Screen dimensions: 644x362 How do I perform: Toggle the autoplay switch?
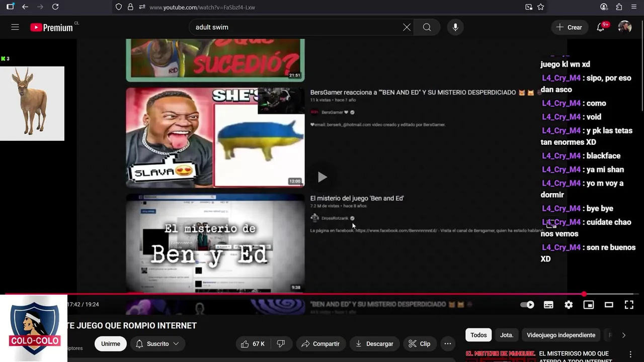pyautogui.click(x=527, y=305)
